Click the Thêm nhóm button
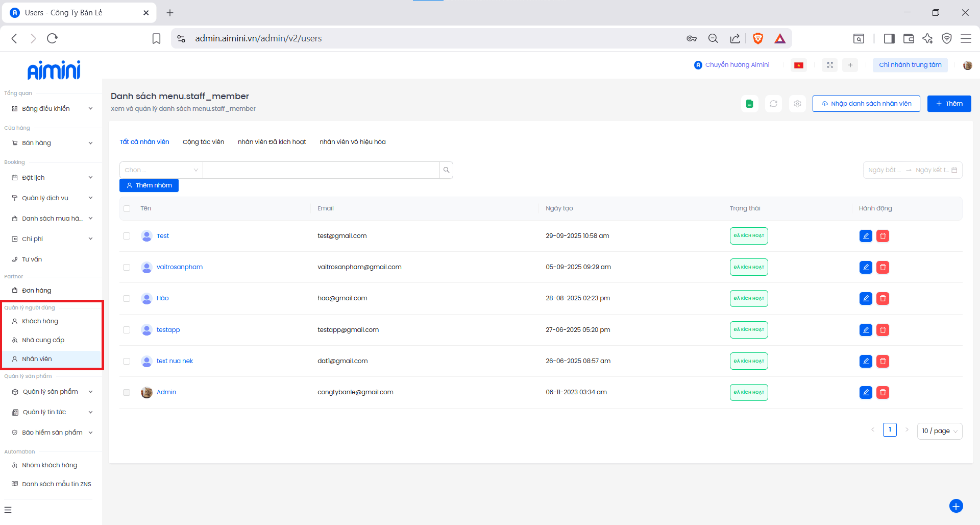 click(149, 185)
